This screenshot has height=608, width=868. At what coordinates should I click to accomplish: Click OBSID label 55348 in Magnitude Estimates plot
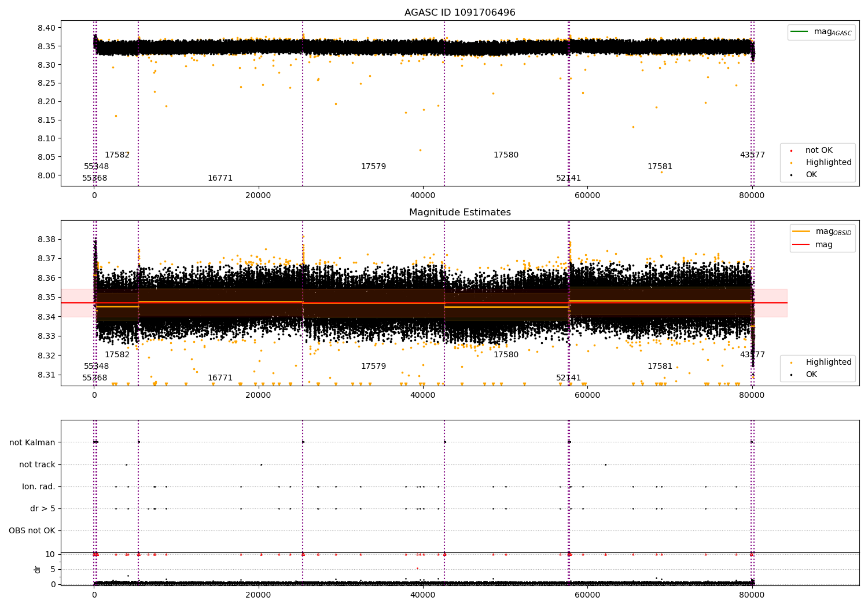click(96, 367)
